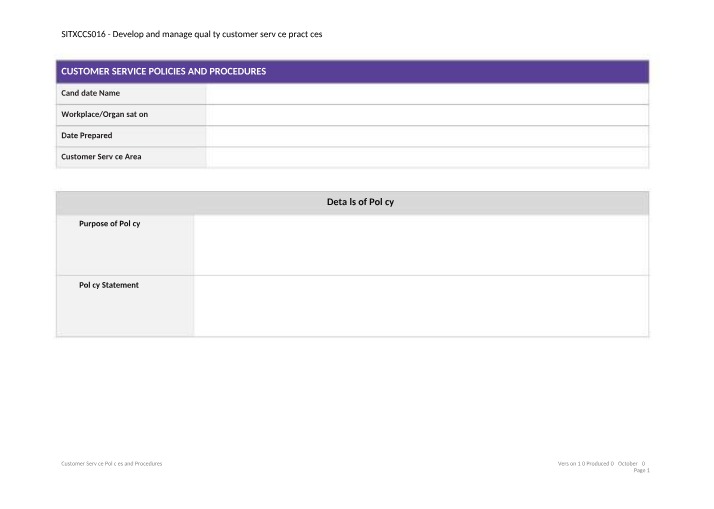This screenshot has height=509, width=714.
Task: Click the Purpose of Policy text area
Action: [x=421, y=245]
